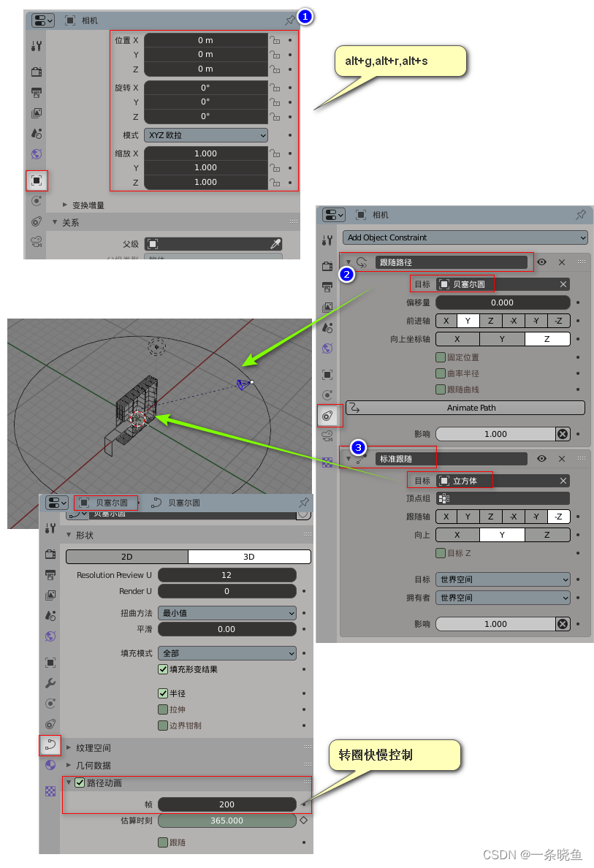This screenshot has width=594, height=868.
Task: Open the XYZ 欧拉 rotation mode dropdown
Action: 206,135
